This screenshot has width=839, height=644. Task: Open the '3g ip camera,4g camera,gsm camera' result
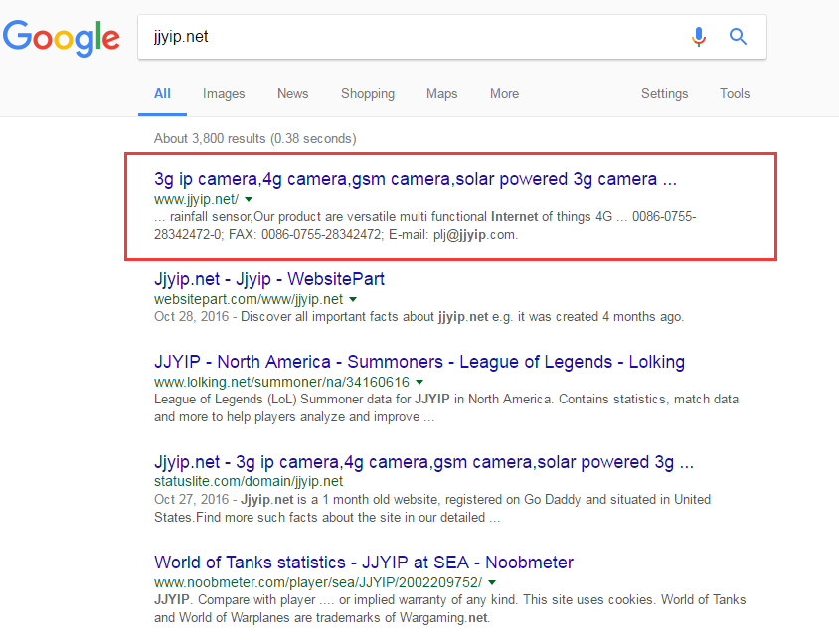(x=416, y=179)
